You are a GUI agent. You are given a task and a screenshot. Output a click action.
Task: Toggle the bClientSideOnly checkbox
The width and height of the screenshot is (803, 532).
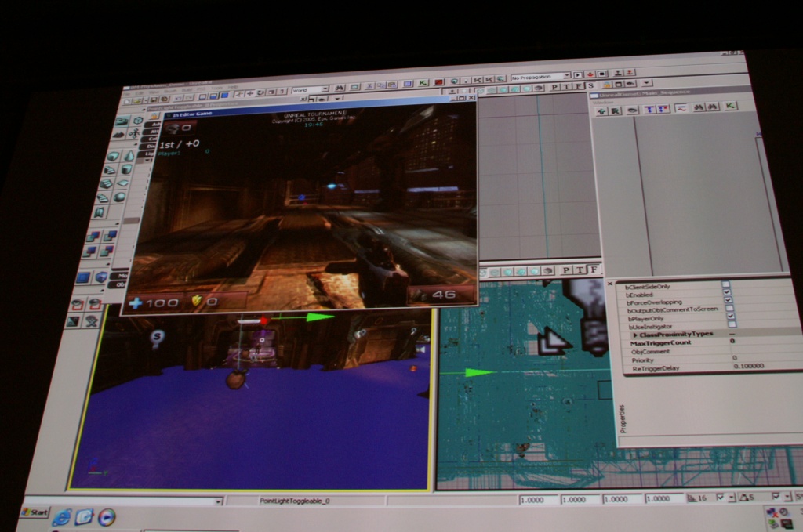(725, 284)
